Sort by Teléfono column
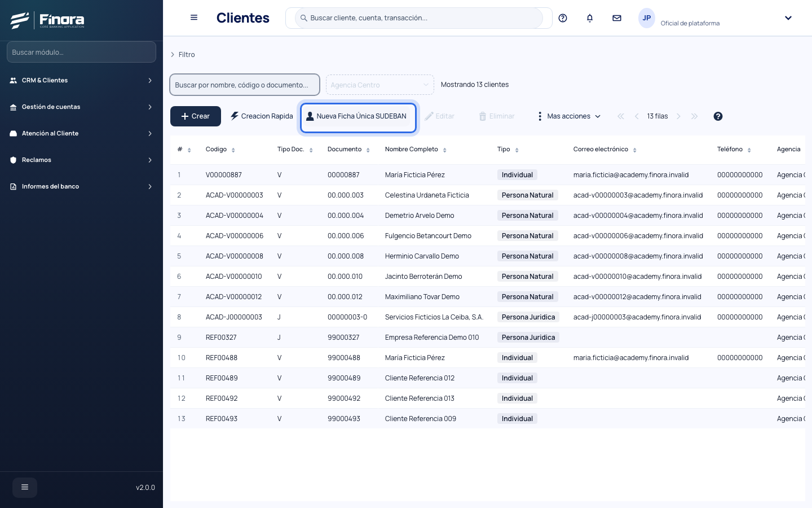Viewport: 812px width, 508px height. [749, 150]
